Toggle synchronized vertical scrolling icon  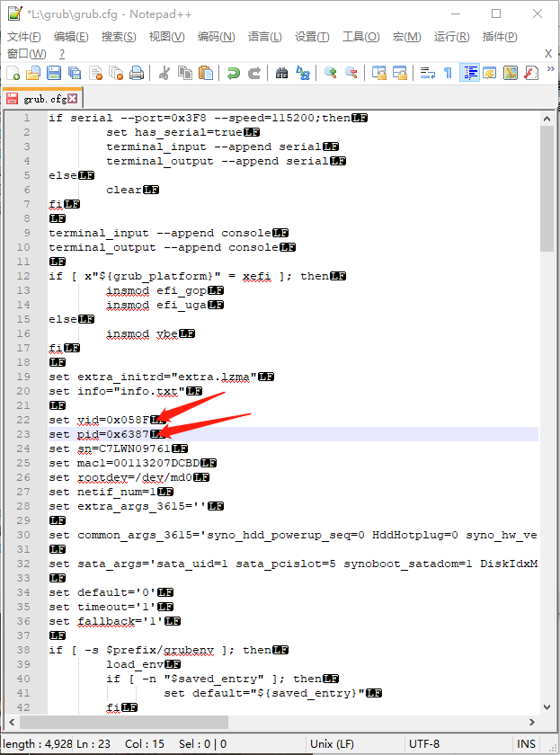pos(379,73)
